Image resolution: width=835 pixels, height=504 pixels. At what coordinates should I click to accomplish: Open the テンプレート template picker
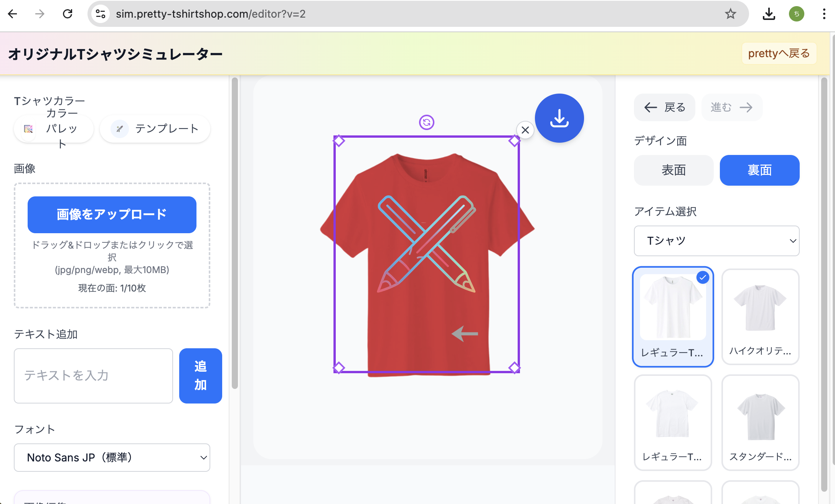(155, 129)
